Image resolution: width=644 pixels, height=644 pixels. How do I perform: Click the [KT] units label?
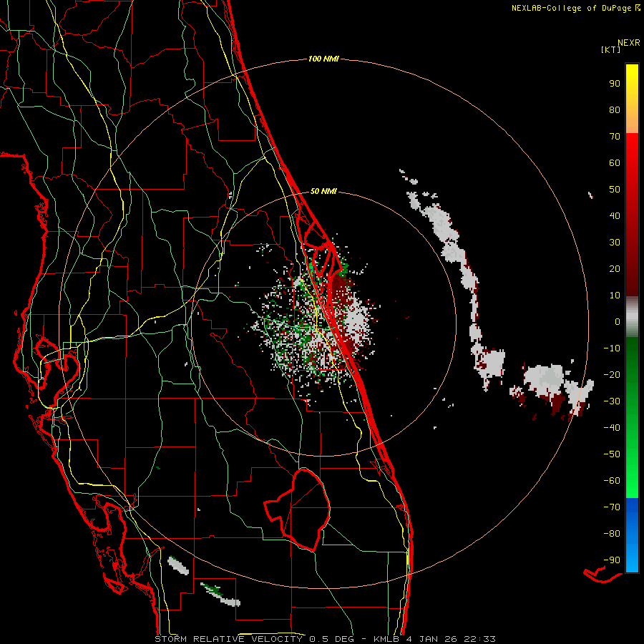click(610, 49)
